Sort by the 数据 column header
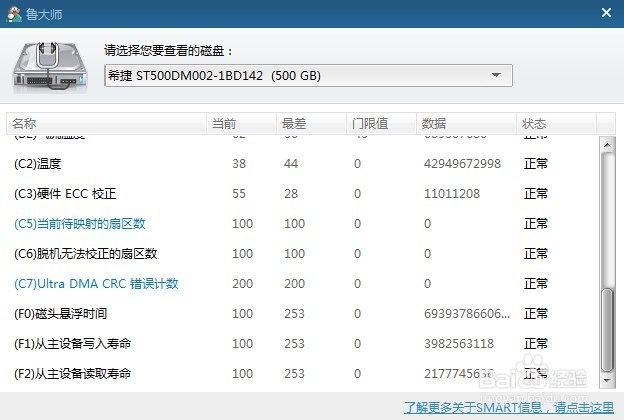Viewport: 624px width, 420px height. point(466,123)
